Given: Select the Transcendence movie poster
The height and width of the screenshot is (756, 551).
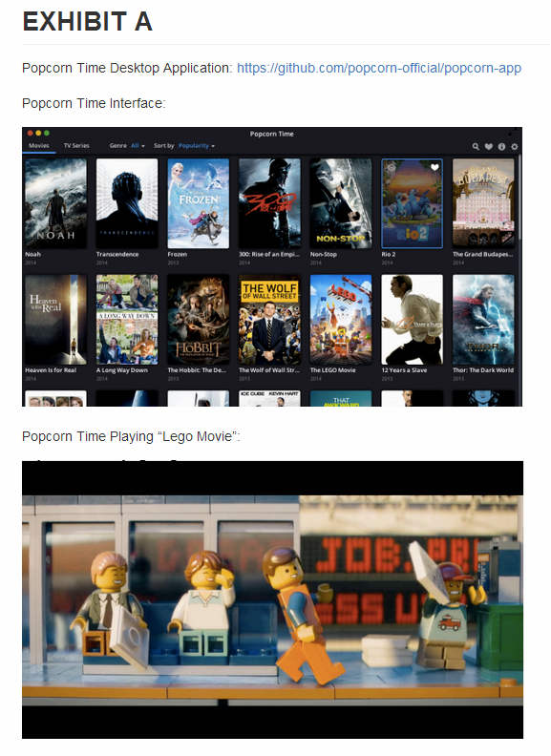Looking at the screenshot, I should click(x=127, y=203).
